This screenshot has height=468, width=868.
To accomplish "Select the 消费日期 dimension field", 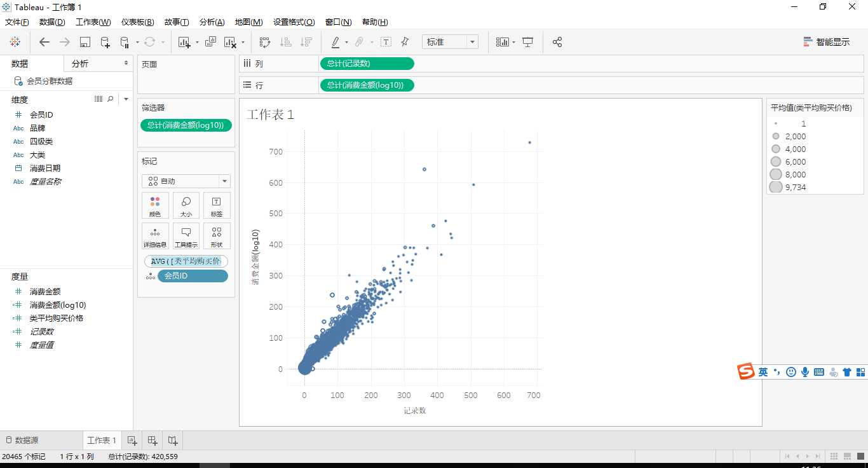I will pyautogui.click(x=45, y=169).
